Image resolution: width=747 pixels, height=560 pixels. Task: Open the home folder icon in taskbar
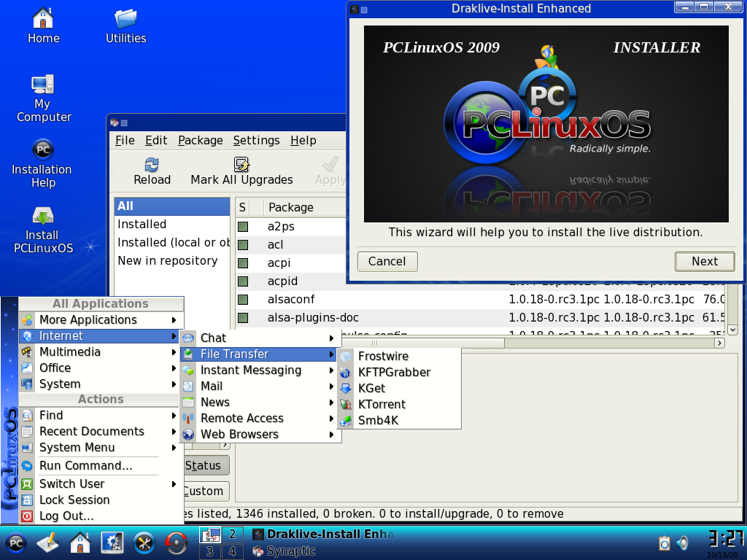pos(80,543)
